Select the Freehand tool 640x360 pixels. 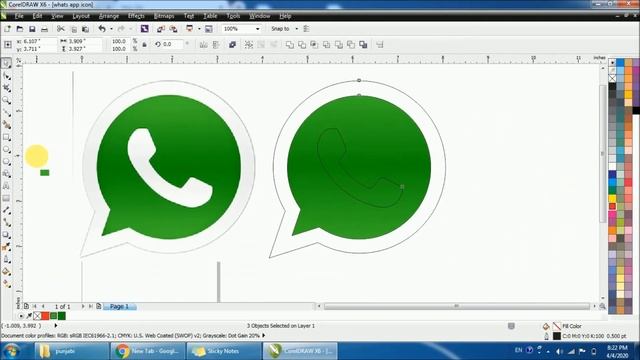[x=7, y=113]
